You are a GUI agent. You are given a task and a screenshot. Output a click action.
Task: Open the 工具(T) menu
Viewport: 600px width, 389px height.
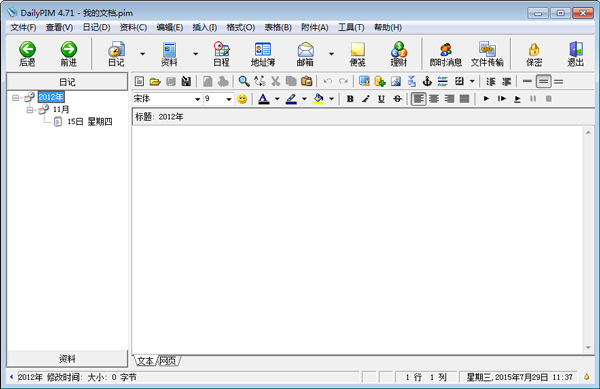click(351, 28)
